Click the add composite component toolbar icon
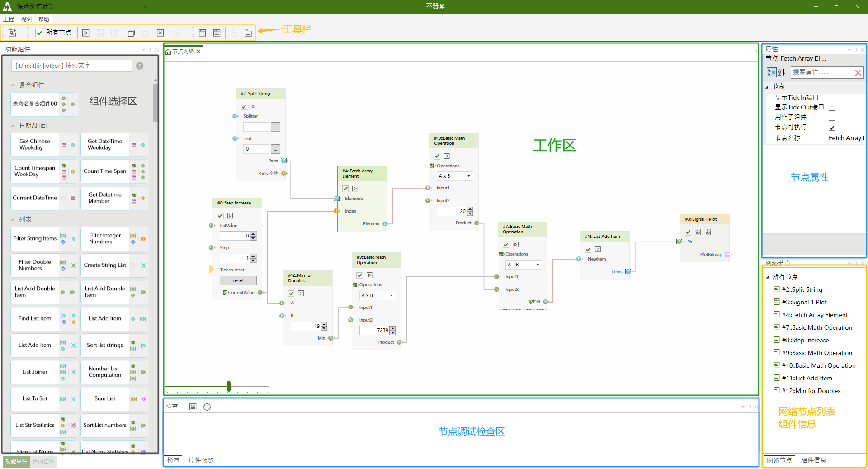 (x=13, y=33)
